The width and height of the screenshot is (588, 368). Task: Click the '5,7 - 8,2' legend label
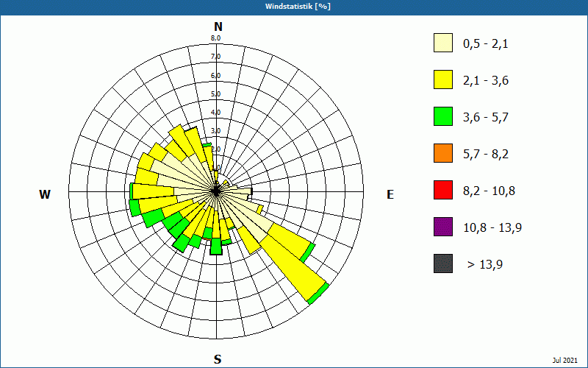pyautogui.click(x=486, y=155)
